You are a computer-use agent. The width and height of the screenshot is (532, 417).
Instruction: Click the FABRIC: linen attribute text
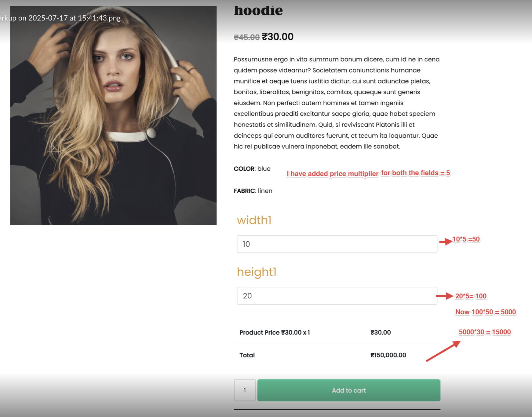[x=253, y=191]
